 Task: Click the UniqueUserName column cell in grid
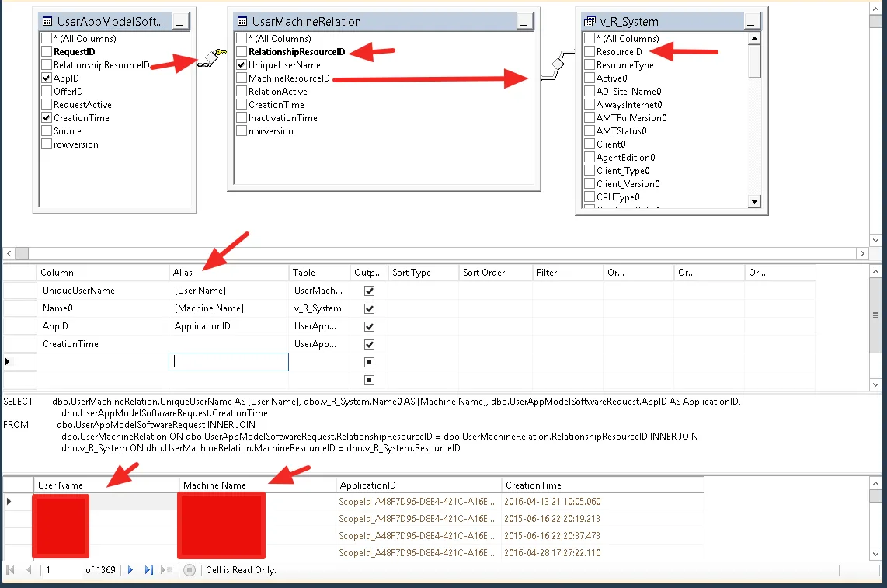point(103,291)
